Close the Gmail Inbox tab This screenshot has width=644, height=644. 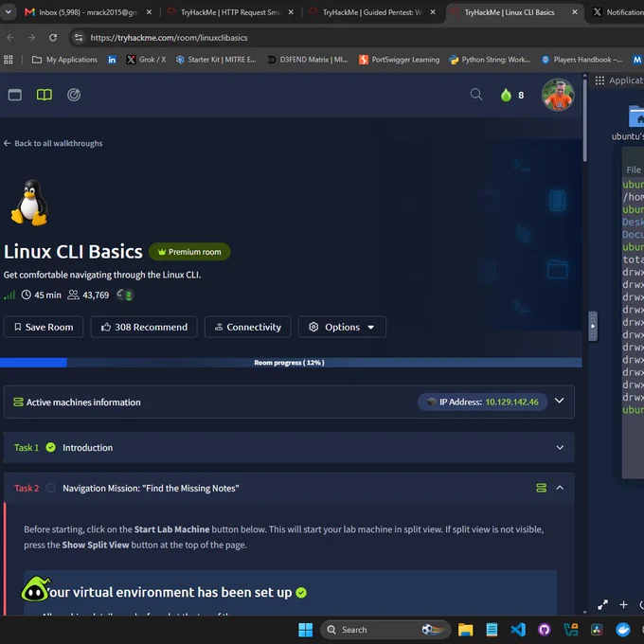149,12
